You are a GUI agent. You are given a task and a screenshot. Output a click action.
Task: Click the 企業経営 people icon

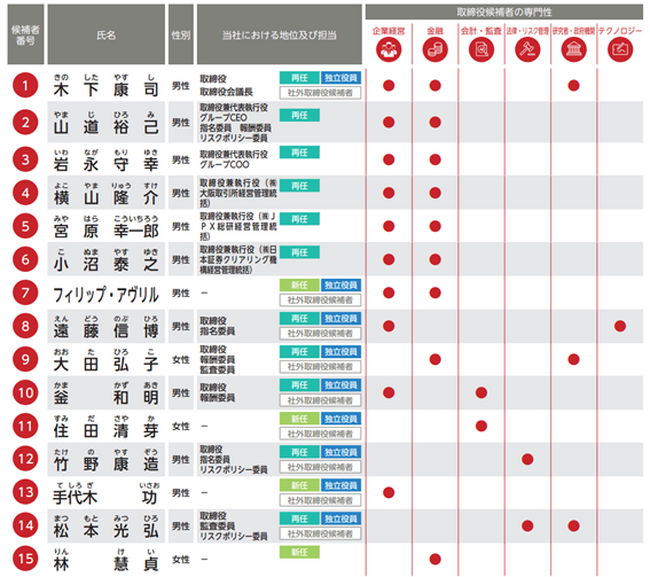(x=388, y=50)
